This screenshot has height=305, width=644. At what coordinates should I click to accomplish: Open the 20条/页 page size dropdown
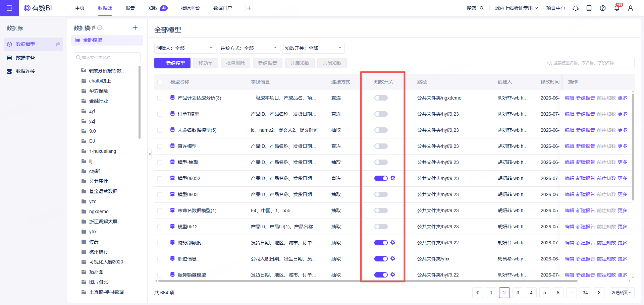[x=622, y=293]
